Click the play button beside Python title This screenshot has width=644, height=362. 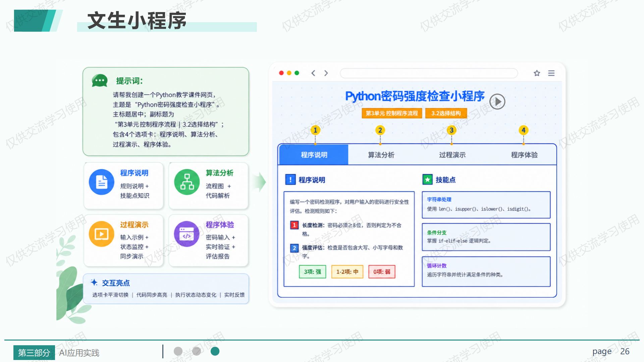click(x=497, y=101)
